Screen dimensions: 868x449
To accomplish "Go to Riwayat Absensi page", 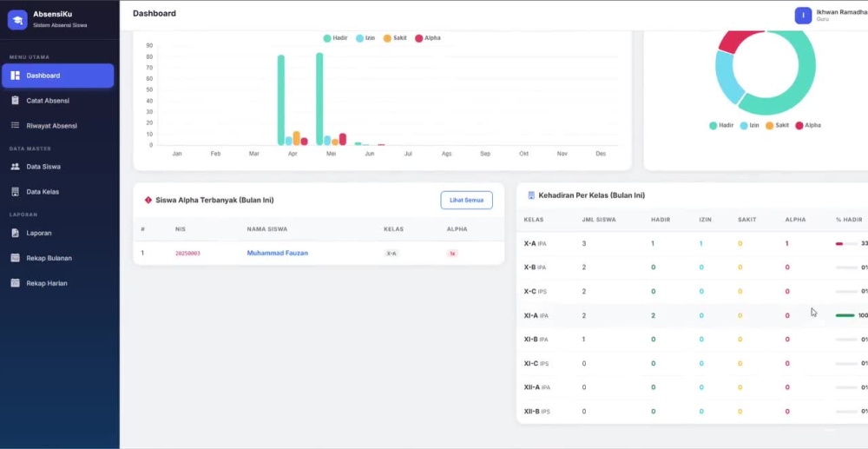I will [57, 126].
